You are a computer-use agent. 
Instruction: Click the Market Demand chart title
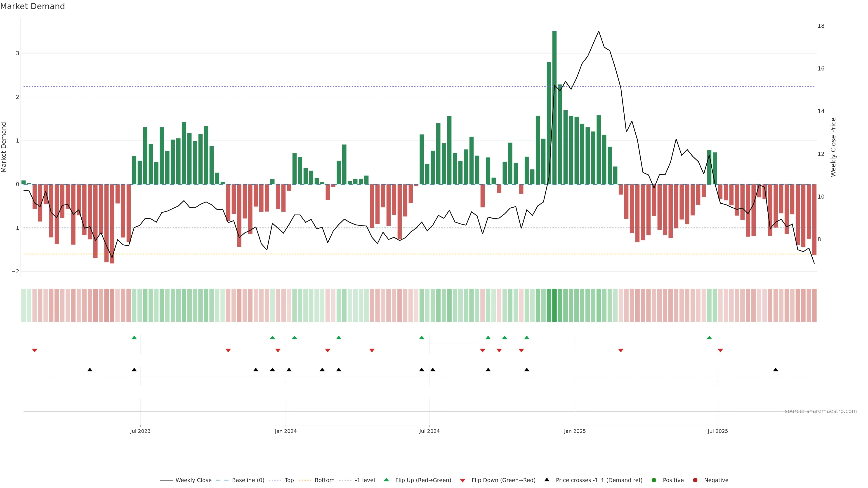coord(32,6)
